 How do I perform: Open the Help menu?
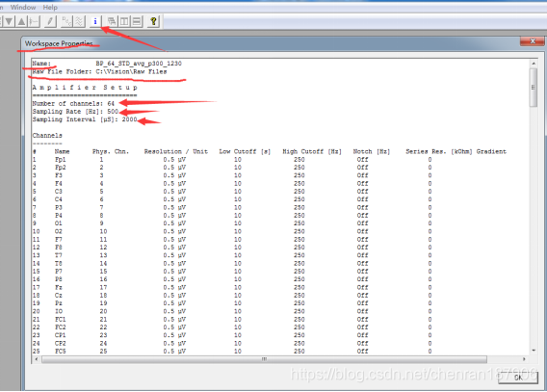pos(50,7)
